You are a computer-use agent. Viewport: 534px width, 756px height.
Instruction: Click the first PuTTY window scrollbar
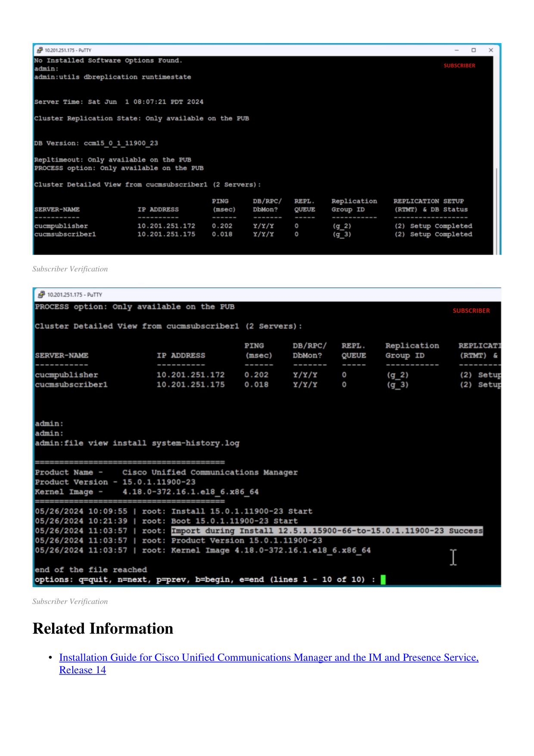[x=497, y=211]
